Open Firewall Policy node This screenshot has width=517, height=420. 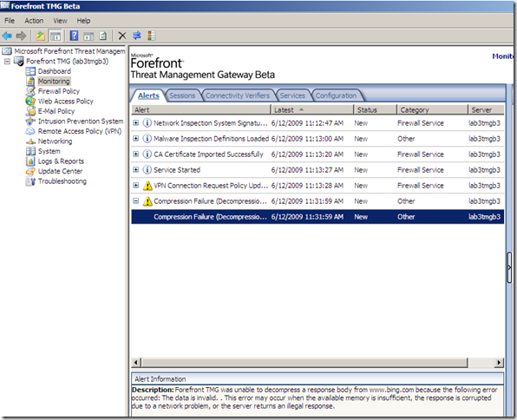pos(59,91)
